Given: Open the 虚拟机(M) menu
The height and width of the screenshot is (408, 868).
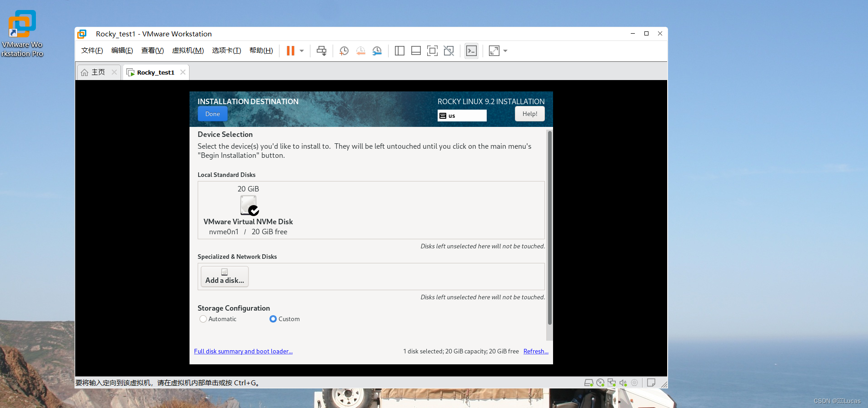Looking at the screenshot, I should [x=188, y=50].
